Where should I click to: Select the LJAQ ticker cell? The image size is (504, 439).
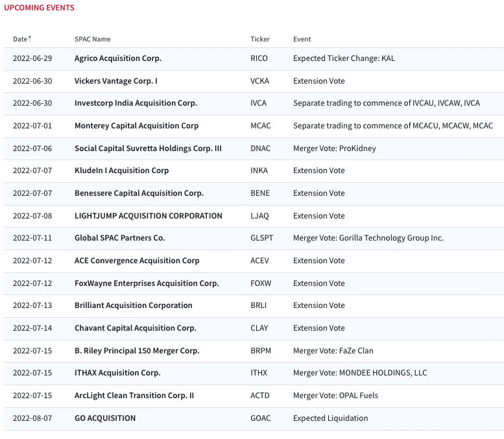point(259,216)
